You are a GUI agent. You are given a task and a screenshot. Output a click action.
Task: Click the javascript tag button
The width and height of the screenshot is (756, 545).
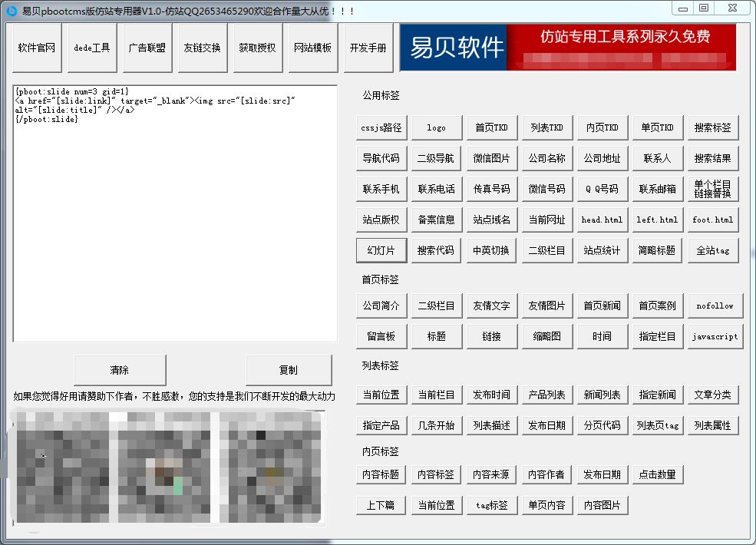point(715,335)
